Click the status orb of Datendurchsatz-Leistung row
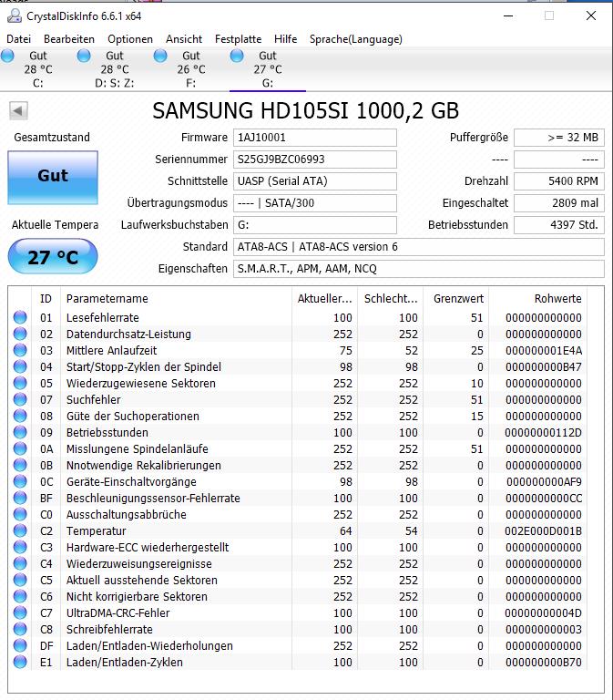Screen dimensions: 613x700 point(20,334)
